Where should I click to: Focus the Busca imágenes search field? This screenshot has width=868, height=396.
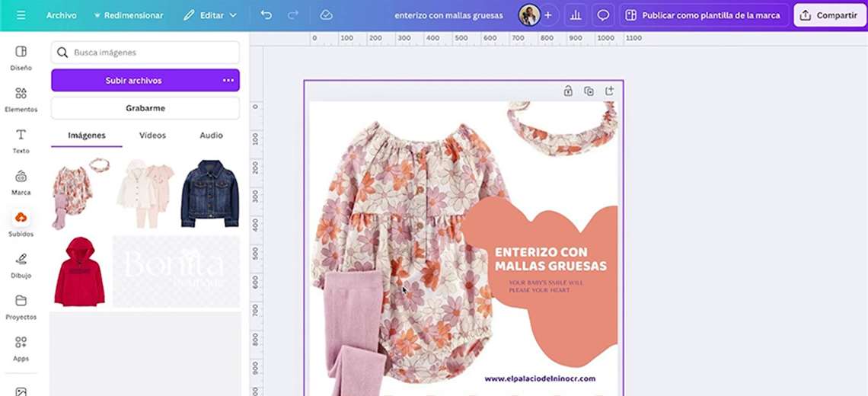coord(145,53)
